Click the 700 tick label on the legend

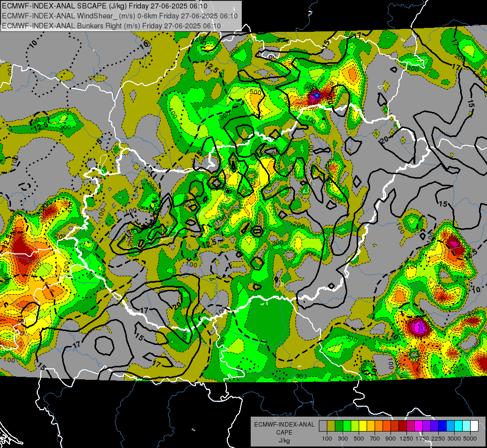[375, 439]
